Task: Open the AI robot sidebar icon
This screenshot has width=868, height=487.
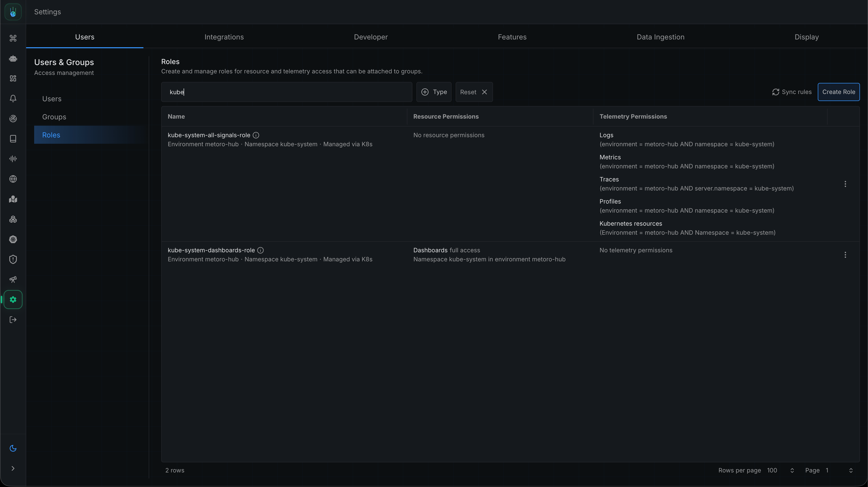Action: (x=13, y=58)
